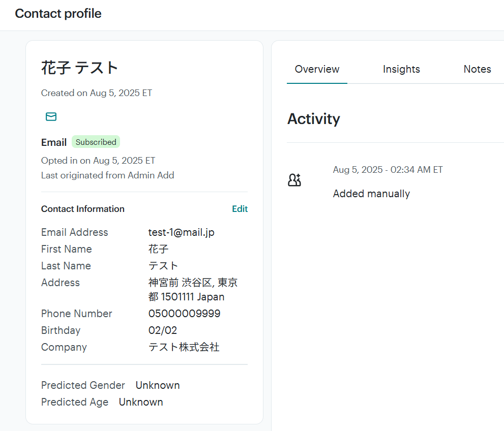Click the Subscribed status badge
Image resolution: width=504 pixels, height=431 pixels.
pyautogui.click(x=96, y=142)
